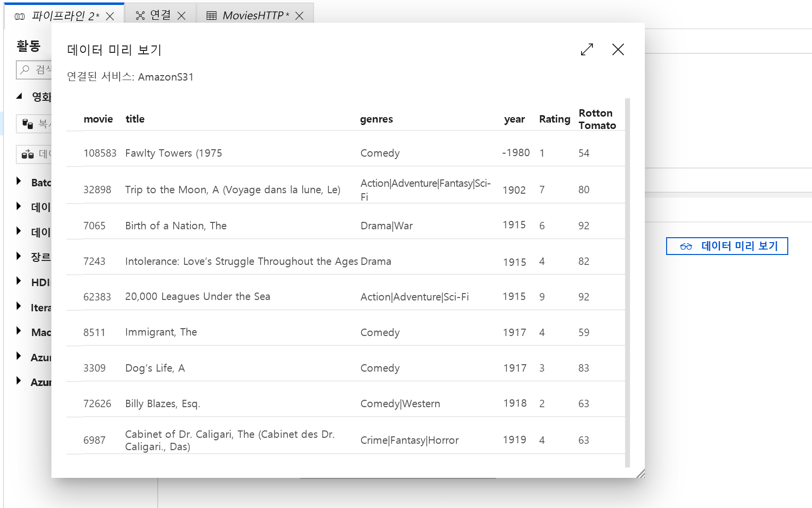812x508 pixels.
Task: Click the data flow activity icon
Action: pyautogui.click(x=28, y=154)
